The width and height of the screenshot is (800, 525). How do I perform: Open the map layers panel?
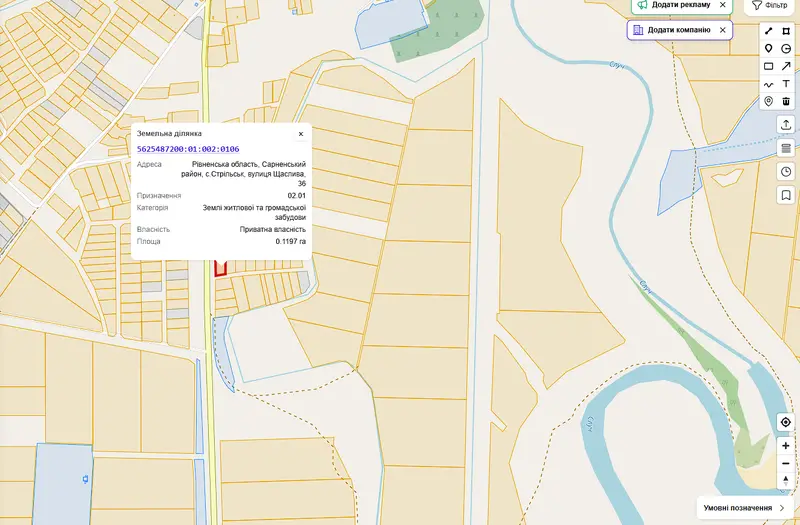click(786, 148)
